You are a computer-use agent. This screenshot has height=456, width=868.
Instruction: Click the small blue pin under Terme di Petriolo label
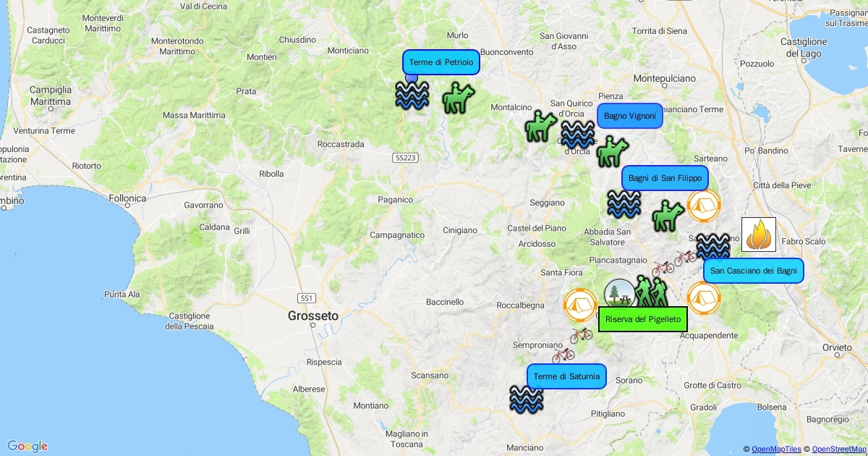coord(412,77)
